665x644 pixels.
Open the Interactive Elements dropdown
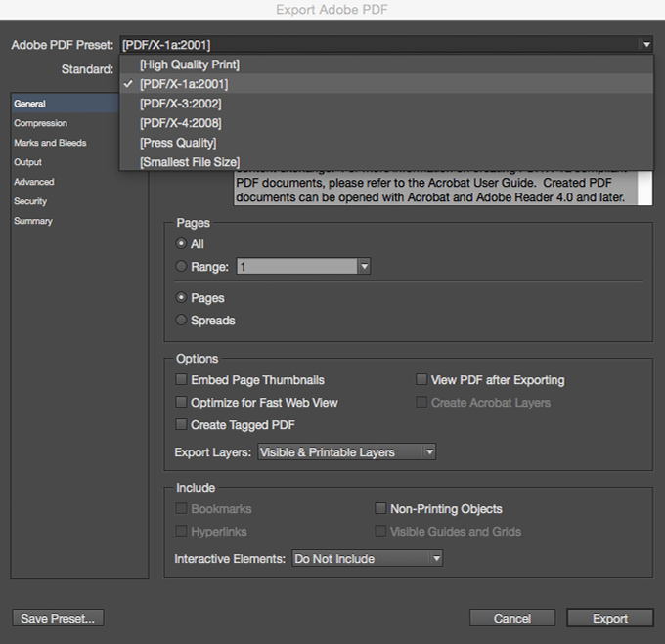point(368,558)
